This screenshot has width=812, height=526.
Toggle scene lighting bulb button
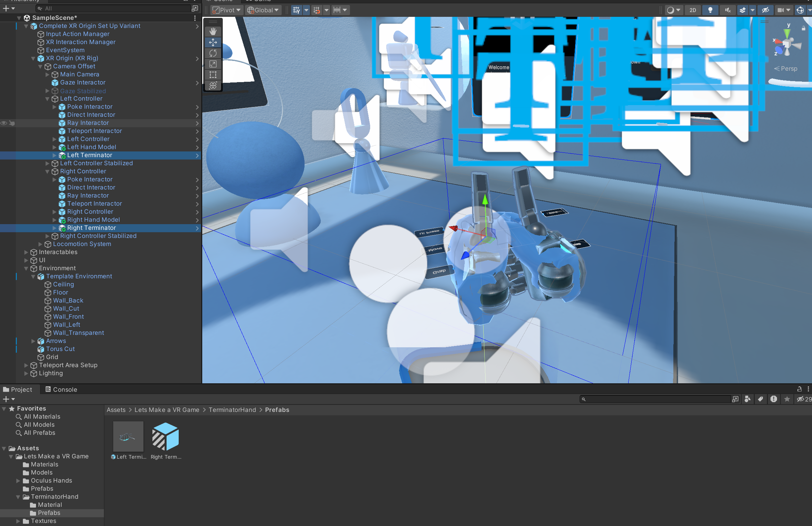710,10
